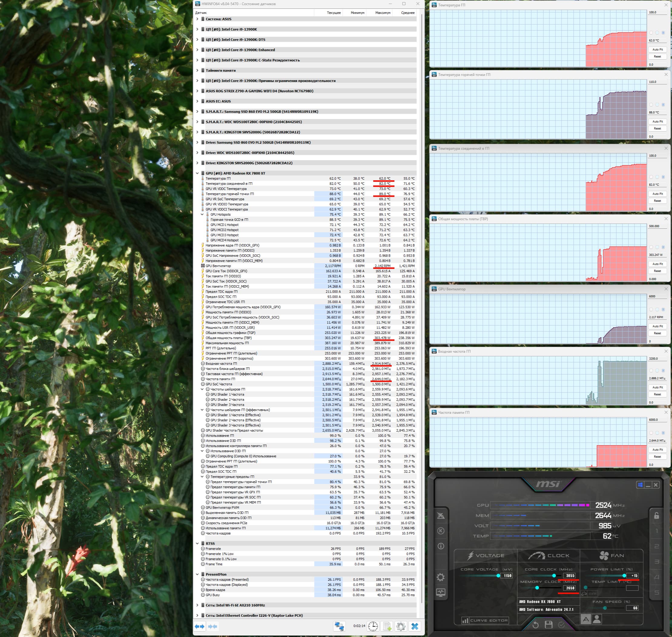
Task: Click the Kombustor K icon in Afterburner
Action: (441, 531)
